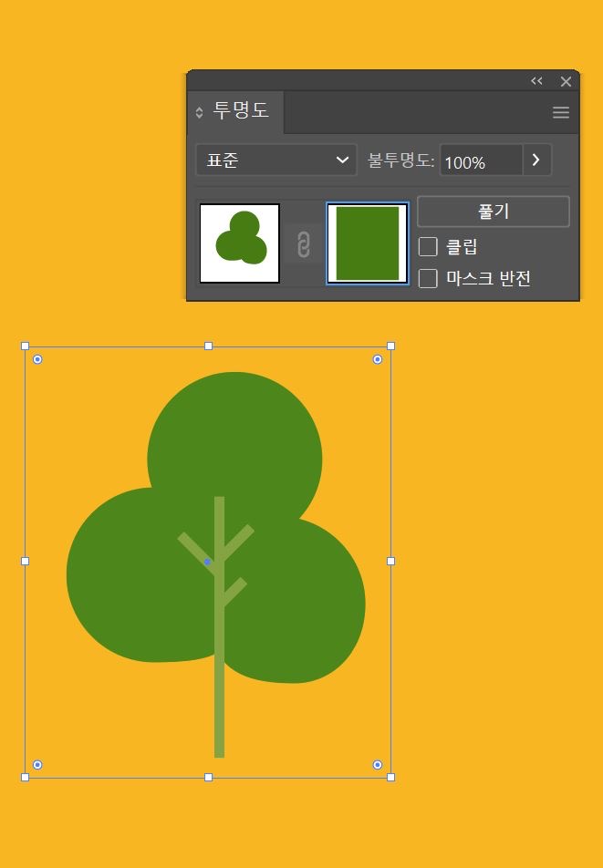Select the green opacity mask thumbnail
Screen dimensions: 603x868
[x=368, y=243]
